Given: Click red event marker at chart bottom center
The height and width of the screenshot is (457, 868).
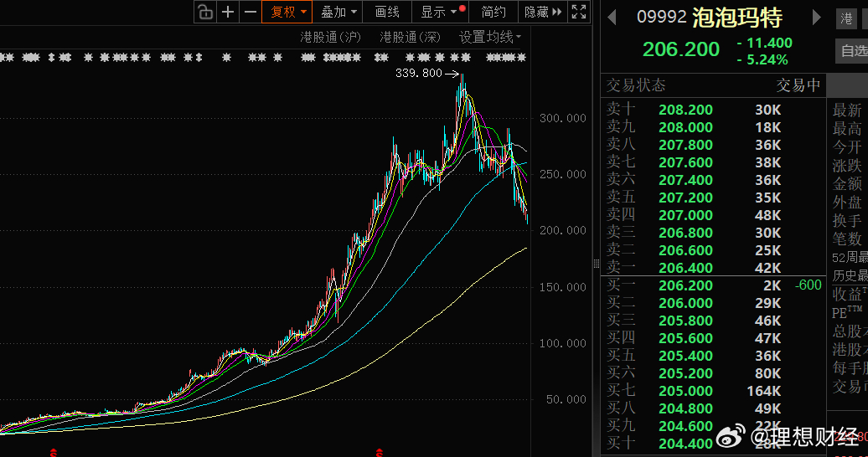Looking at the screenshot, I should [x=380, y=453].
